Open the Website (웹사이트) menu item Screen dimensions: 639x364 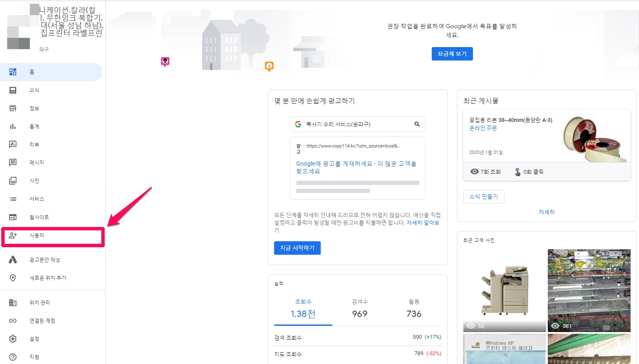point(39,217)
